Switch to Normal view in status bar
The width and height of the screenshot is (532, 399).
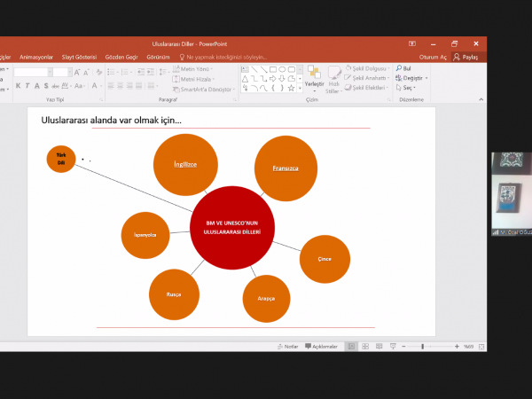351,347
